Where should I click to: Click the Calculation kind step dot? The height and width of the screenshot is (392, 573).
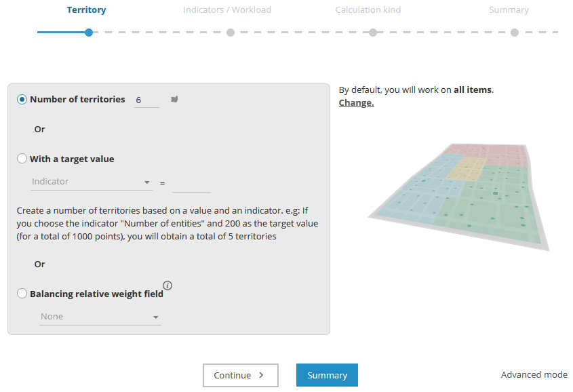(x=373, y=33)
